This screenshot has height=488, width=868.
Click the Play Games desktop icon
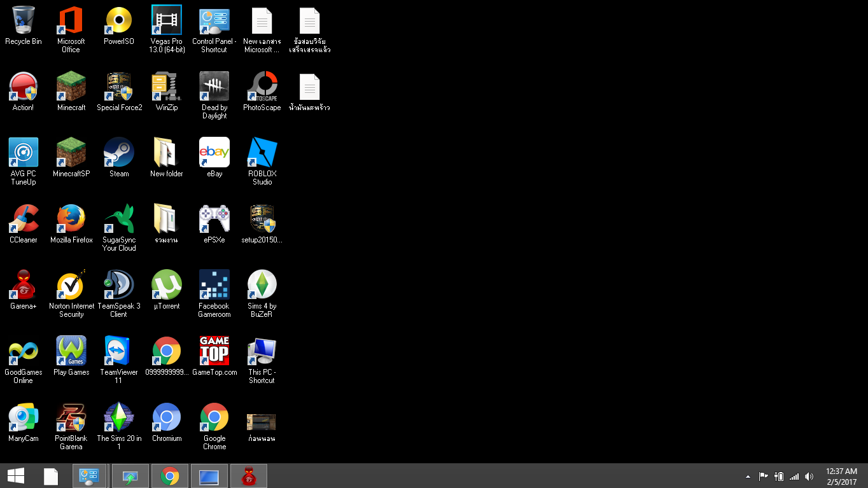tap(71, 351)
